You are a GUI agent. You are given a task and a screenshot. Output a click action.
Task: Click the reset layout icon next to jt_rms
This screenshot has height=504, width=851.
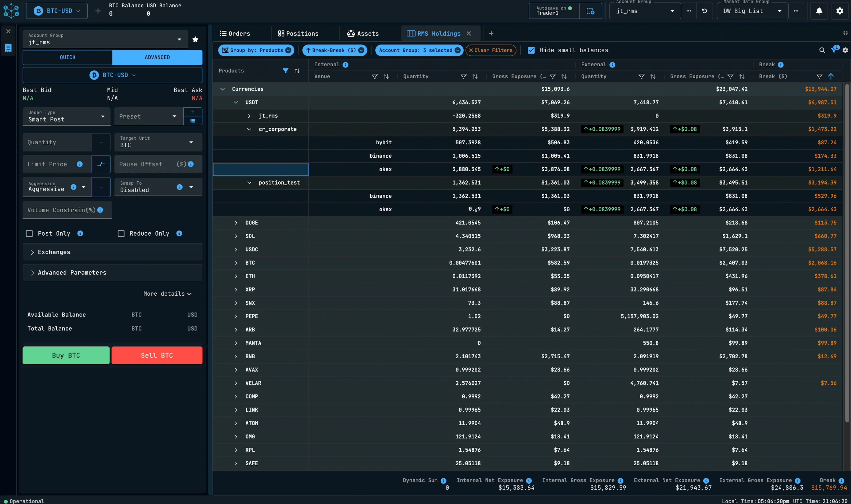pyautogui.click(x=704, y=11)
